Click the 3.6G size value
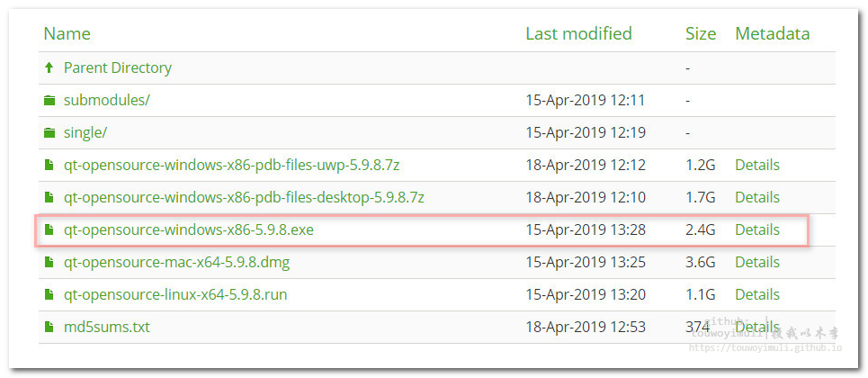Viewport: 868px width, 378px height. click(x=701, y=262)
